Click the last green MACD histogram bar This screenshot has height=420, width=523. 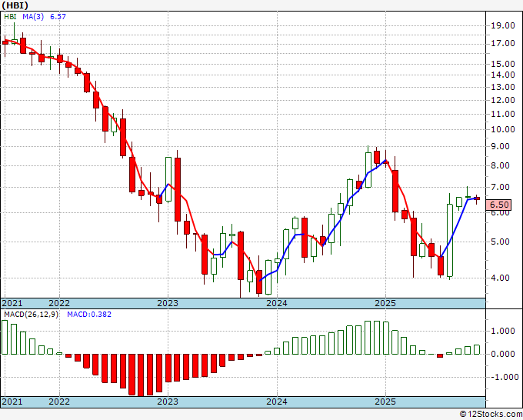click(477, 349)
